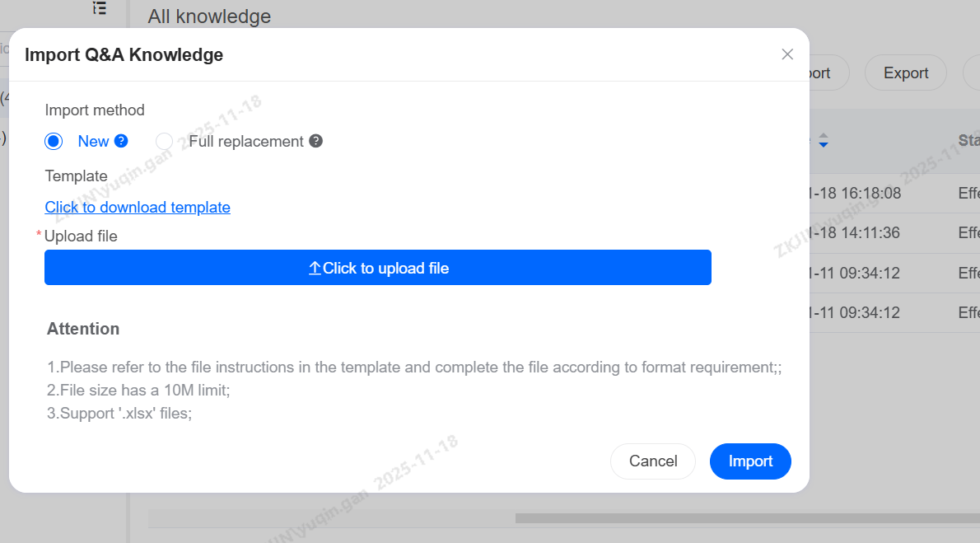Click the Export button behind the dialog

906,73
